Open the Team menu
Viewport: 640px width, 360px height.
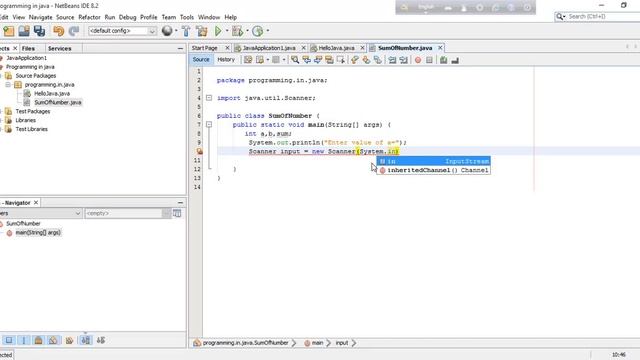pyautogui.click(x=169, y=17)
